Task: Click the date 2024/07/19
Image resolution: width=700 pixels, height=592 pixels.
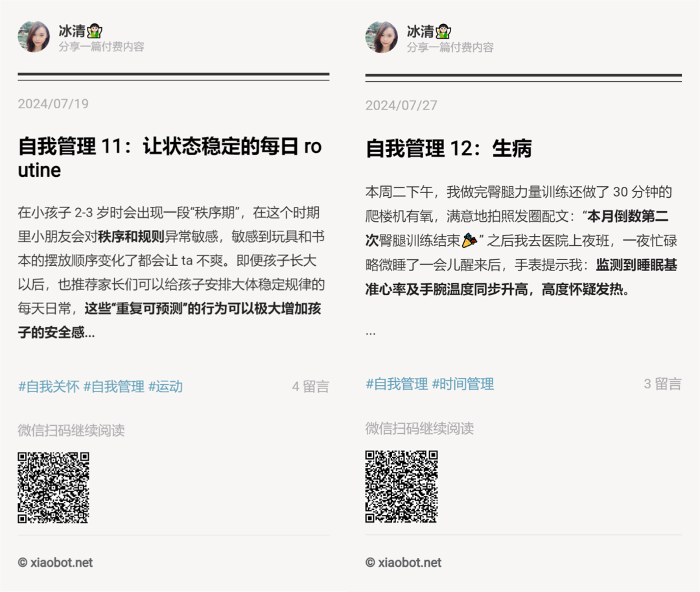Action: pyautogui.click(x=53, y=104)
